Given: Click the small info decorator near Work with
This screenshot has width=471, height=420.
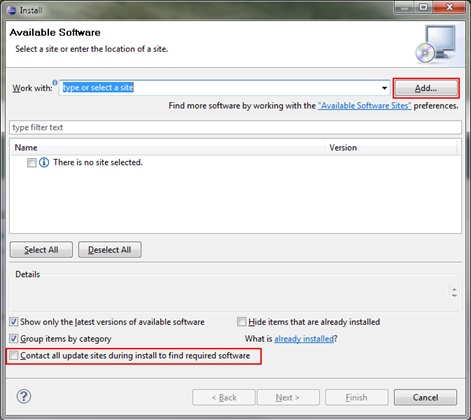Looking at the screenshot, I should [55, 83].
